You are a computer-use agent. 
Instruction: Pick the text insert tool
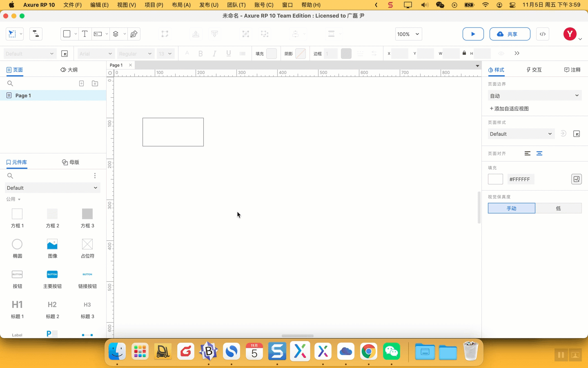[x=85, y=34]
